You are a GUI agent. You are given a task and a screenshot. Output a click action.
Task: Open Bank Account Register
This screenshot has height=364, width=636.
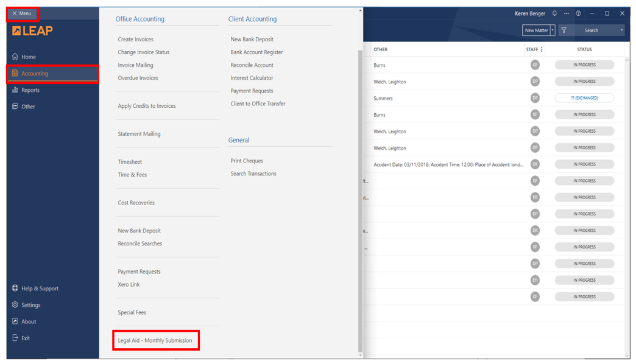pos(256,52)
